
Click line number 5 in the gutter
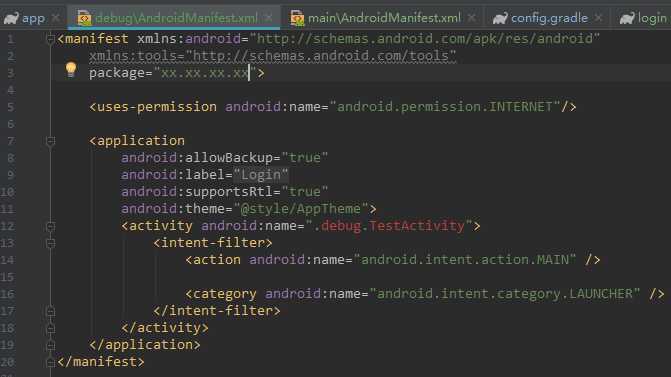[10, 107]
